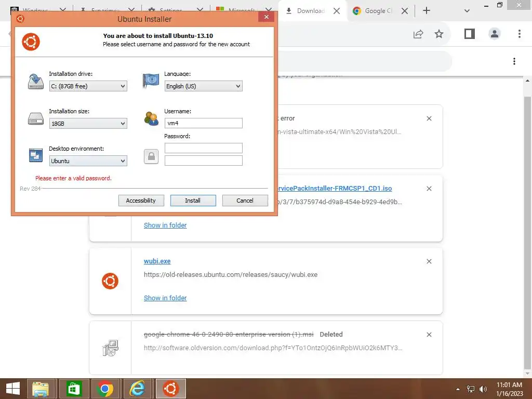Click the wubi.exe Ubuntu file icon

point(110,281)
